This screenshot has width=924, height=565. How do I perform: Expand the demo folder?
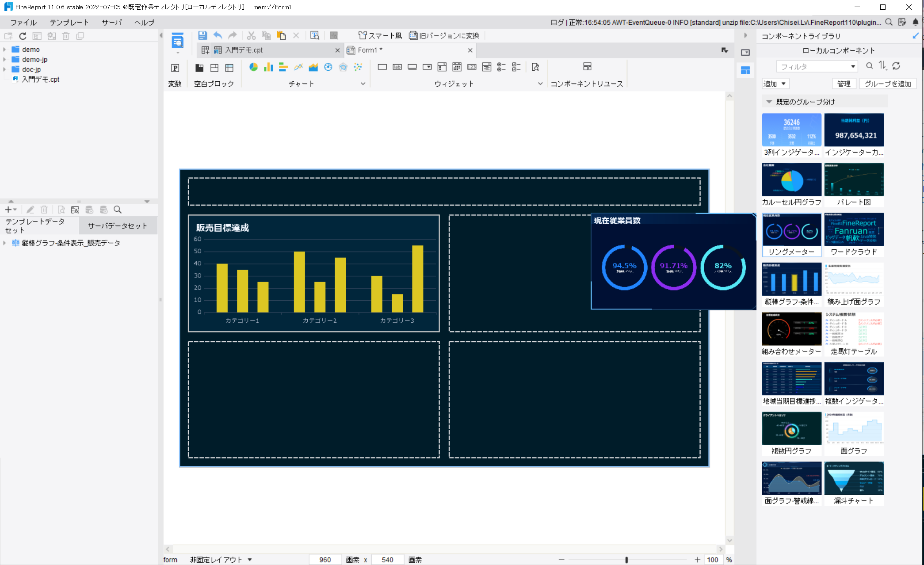[5, 50]
